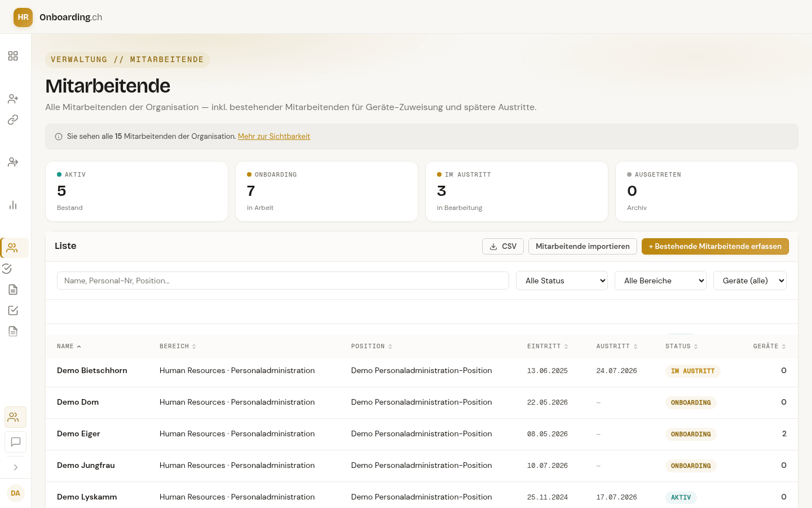Open employee Demo Bietschhorn

point(92,371)
